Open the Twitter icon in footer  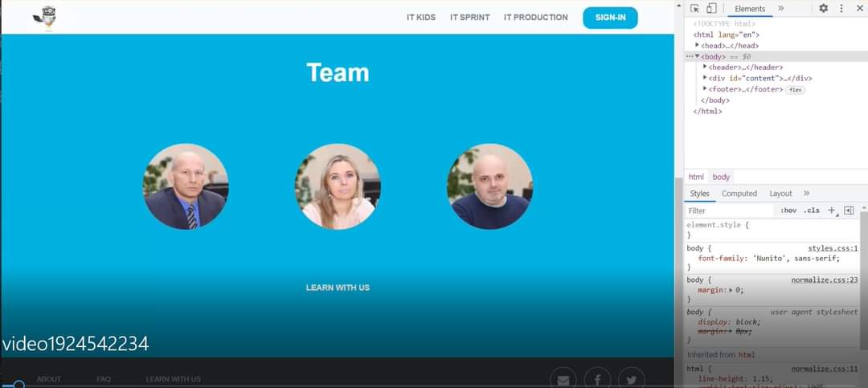tap(632, 380)
